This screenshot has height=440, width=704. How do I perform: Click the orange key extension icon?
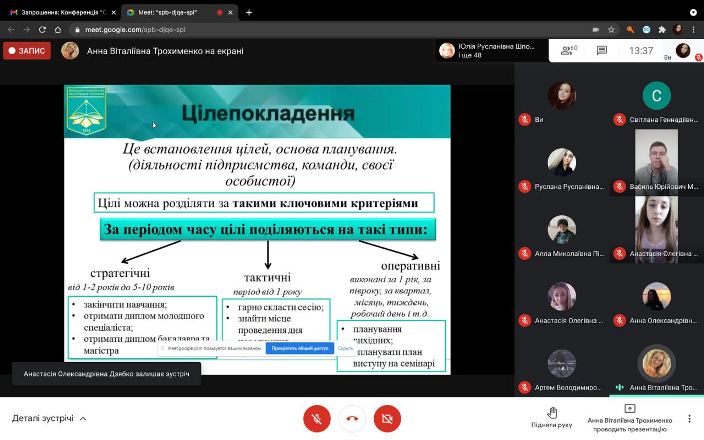coord(630,30)
